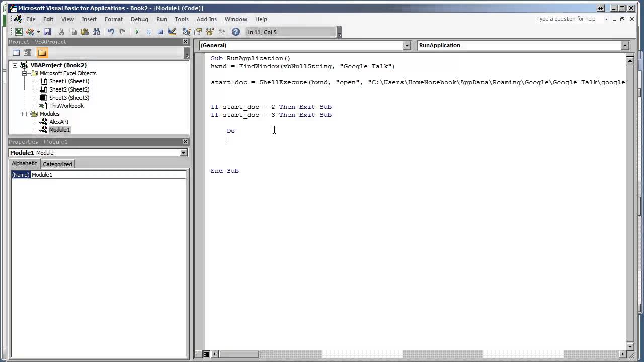644x362 pixels.
Task: Toggle Folders view in Project pane
Action: (42, 53)
